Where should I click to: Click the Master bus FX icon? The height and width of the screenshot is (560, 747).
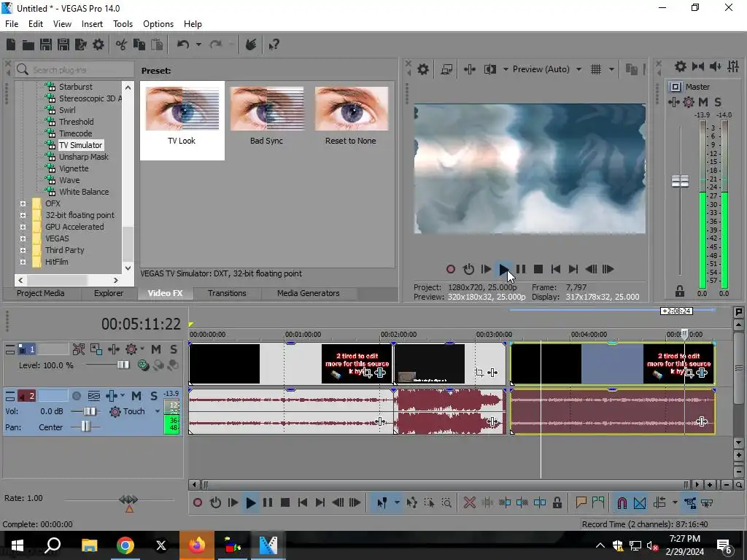(x=674, y=102)
